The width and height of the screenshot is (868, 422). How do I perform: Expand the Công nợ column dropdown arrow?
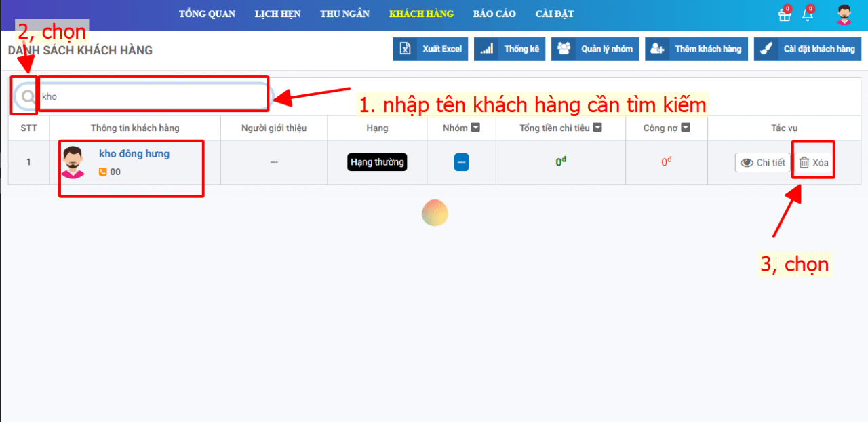pyautogui.click(x=686, y=128)
